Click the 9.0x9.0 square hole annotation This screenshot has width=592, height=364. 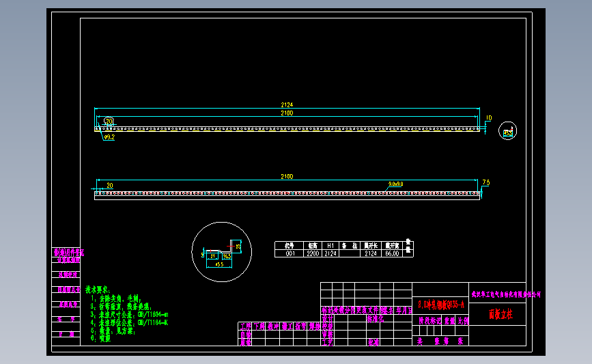pyautogui.click(x=395, y=184)
